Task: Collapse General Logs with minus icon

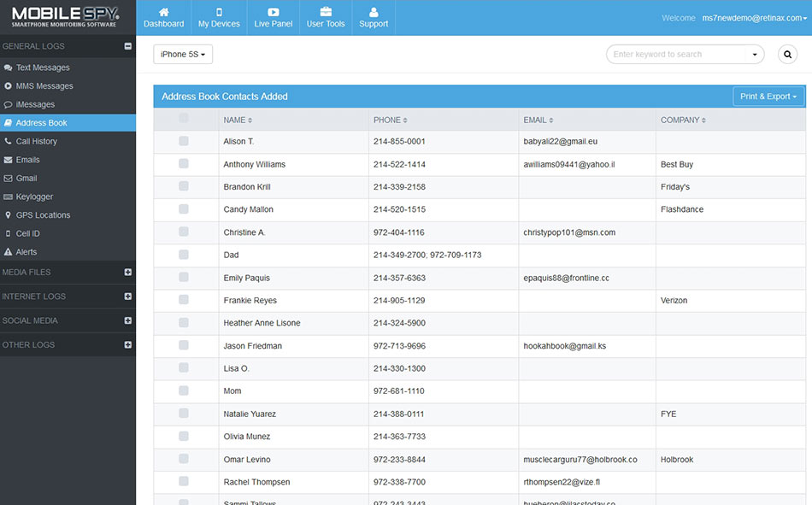Action: (127, 47)
